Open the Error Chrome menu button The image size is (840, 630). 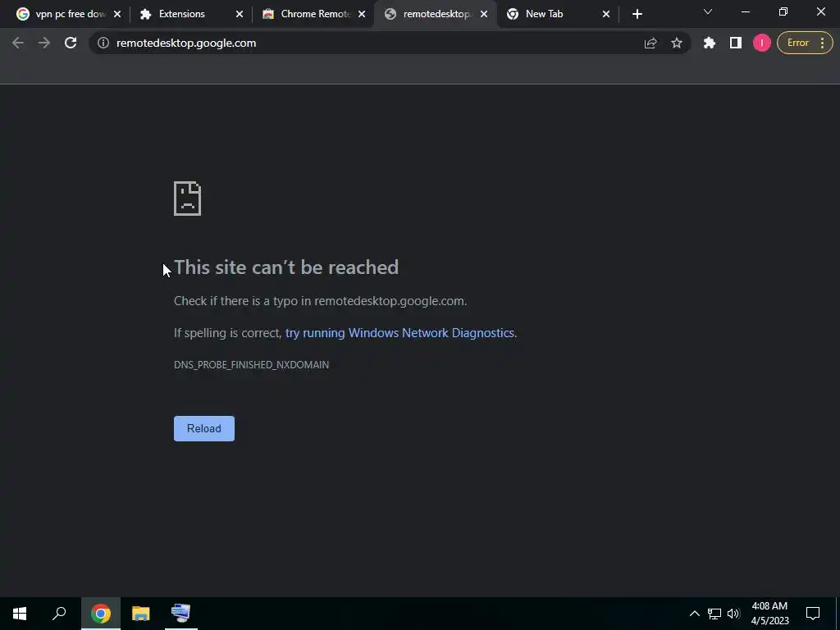click(x=805, y=43)
